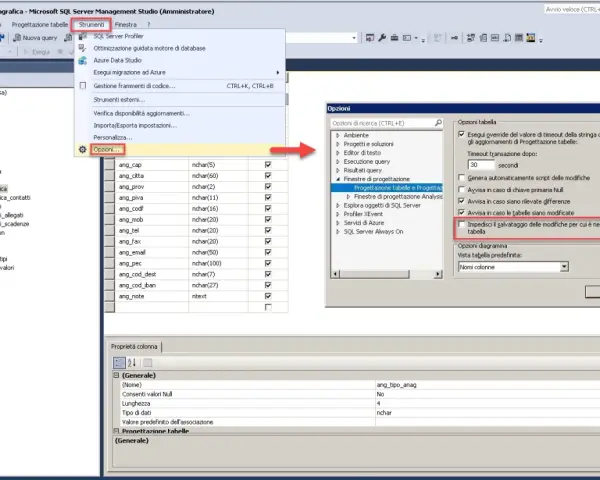Viewport: 600px width, 480px height.
Task: Open the Strumenti menu
Action: click(x=91, y=24)
